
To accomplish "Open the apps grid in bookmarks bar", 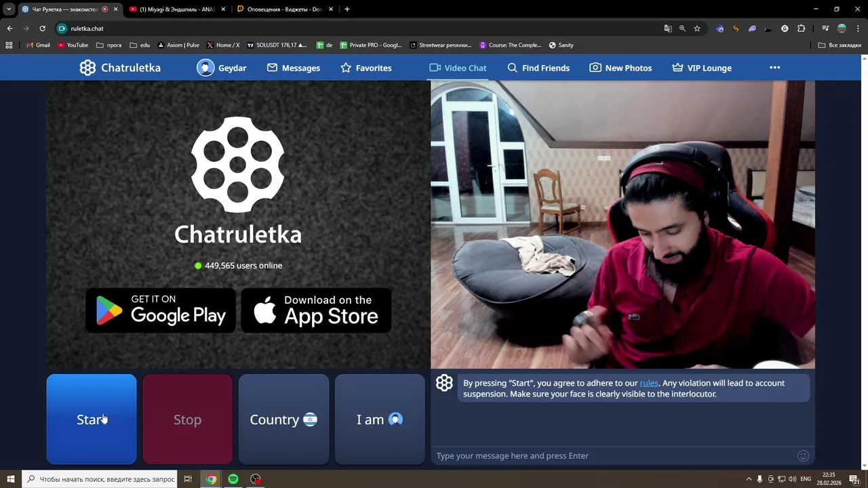I will pos(9,45).
